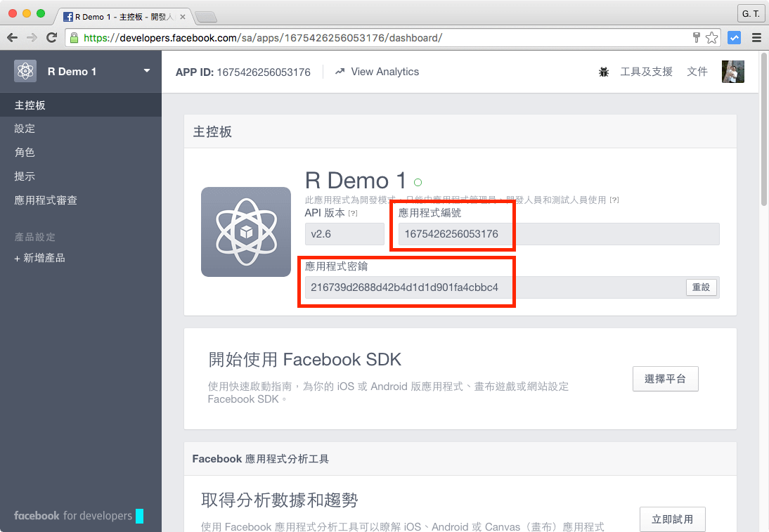The height and width of the screenshot is (532, 769).
Task: Click the browser back arrow
Action: 13,38
